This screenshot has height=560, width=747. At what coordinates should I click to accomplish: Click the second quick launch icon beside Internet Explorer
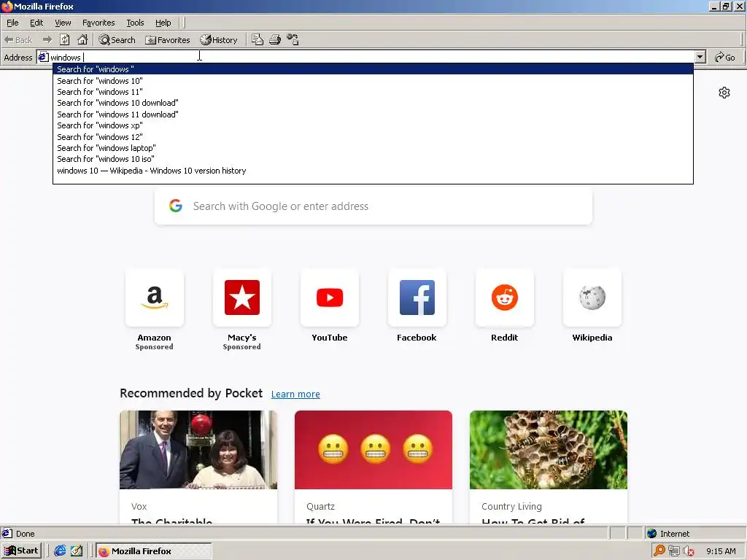coord(76,551)
